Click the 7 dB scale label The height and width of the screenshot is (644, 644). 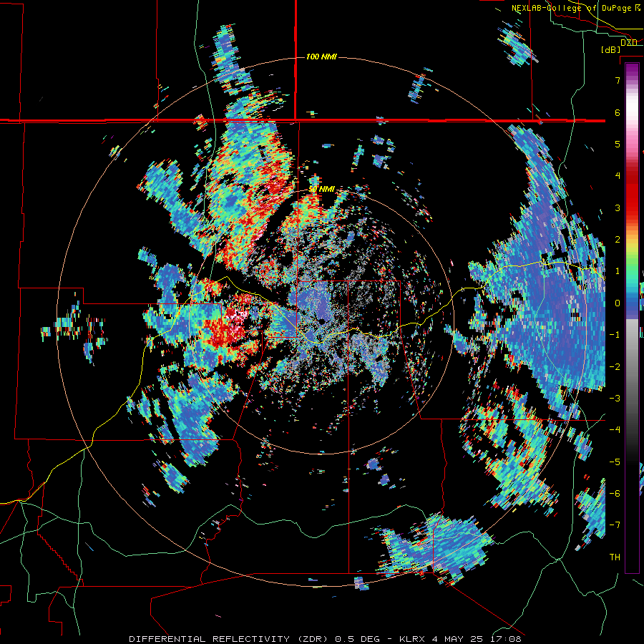tap(618, 80)
